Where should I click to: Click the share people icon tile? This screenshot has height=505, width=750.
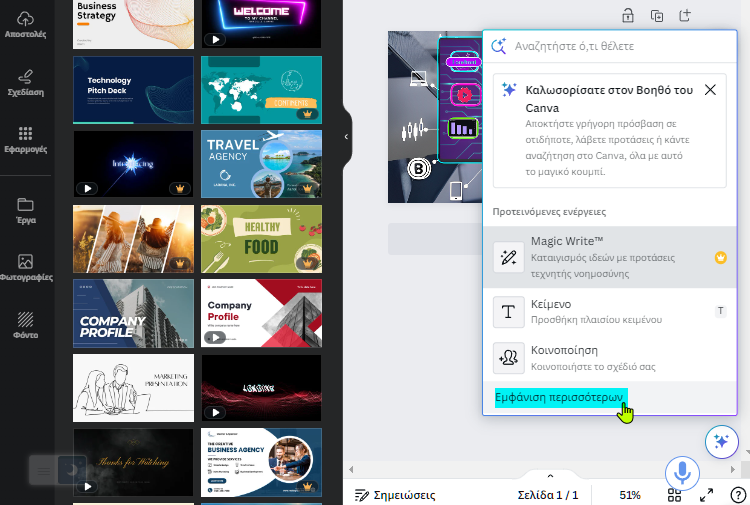pyautogui.click(x=508, y=358)
